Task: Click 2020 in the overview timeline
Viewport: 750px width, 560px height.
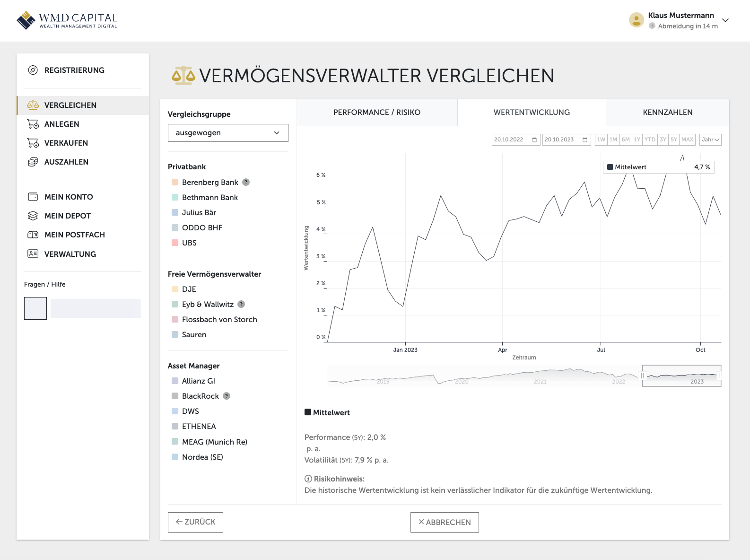Action: coord(462,381)
